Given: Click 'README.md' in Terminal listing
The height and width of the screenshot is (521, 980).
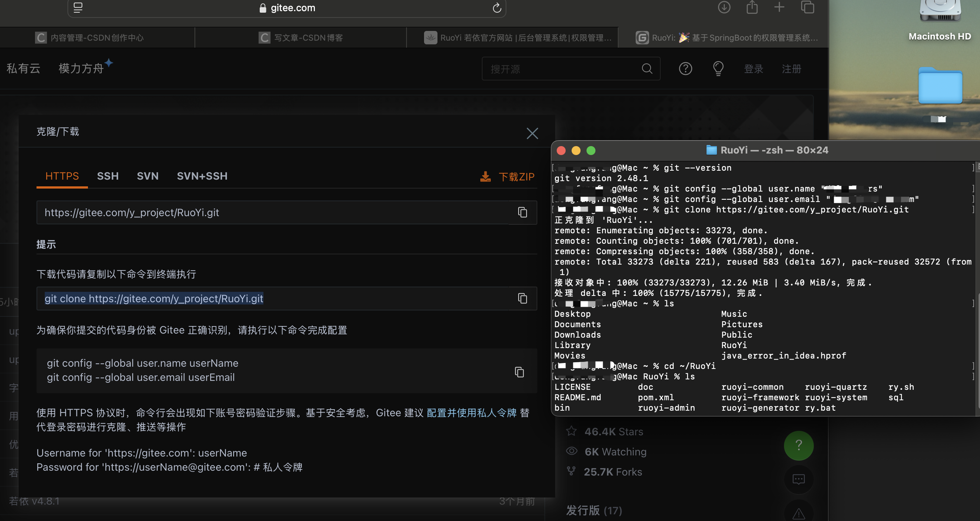Looking at the screenshot, I should point(578,397).
